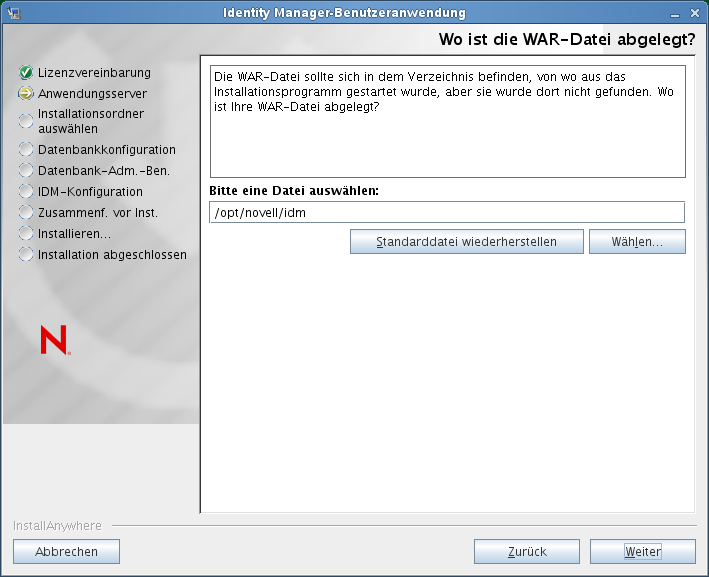This screenshot has height=577, width=709.
Task: Click the InstallAnywhere label
Action: [57, 525]
